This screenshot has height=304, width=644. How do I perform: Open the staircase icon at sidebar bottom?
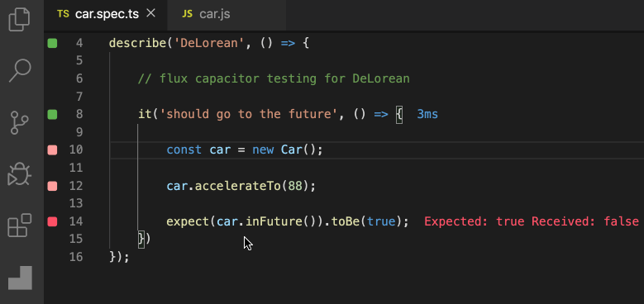[x=20, y=278]
